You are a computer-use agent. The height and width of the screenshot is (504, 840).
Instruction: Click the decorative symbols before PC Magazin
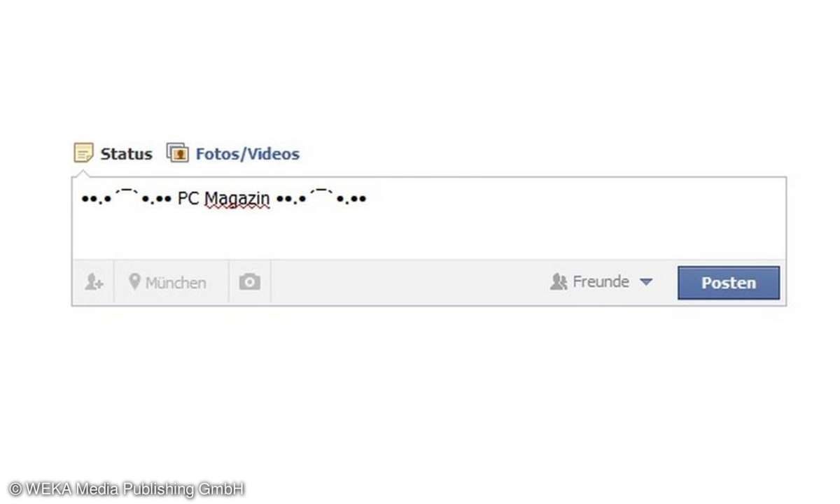[x=127, y=198]
